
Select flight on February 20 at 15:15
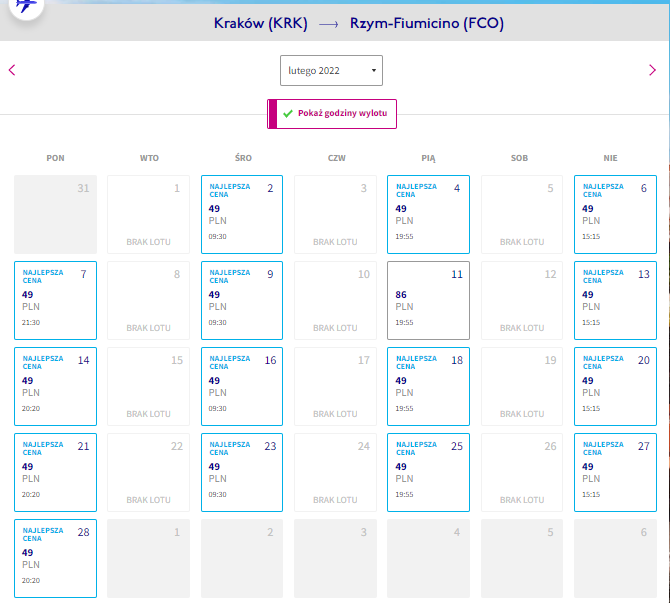click(615, 386)
